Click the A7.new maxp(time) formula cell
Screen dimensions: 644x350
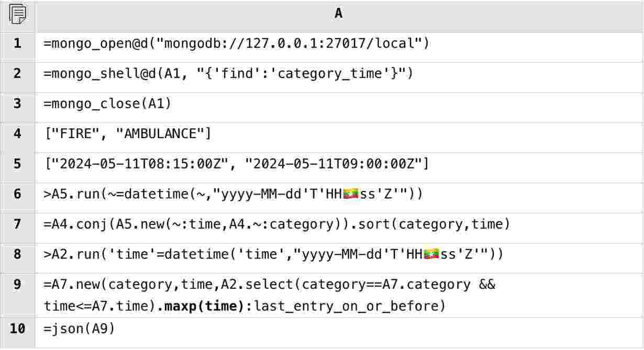pos(269,295)
